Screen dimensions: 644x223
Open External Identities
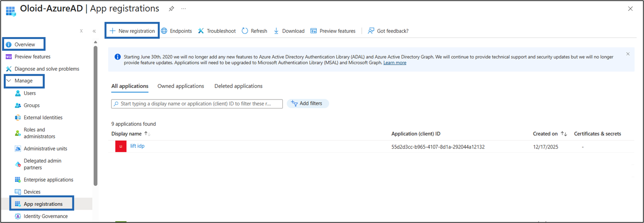tap(43, 118)
